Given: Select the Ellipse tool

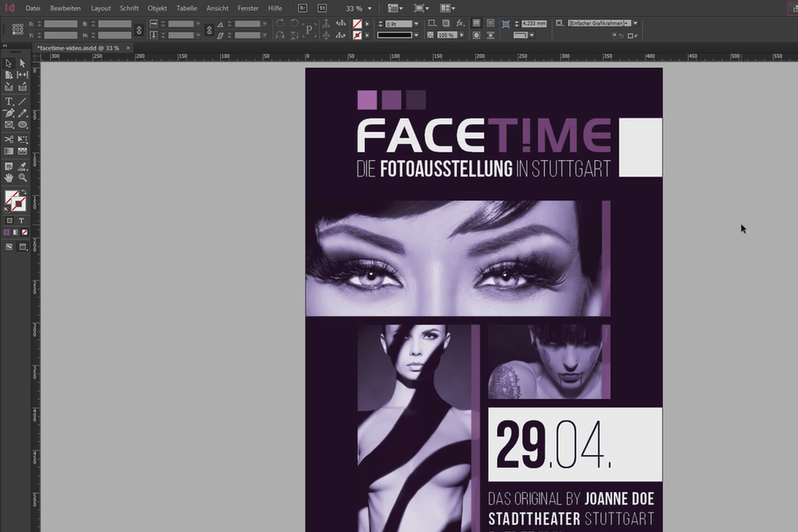Looking at the screenshot, I should (23, 124).
